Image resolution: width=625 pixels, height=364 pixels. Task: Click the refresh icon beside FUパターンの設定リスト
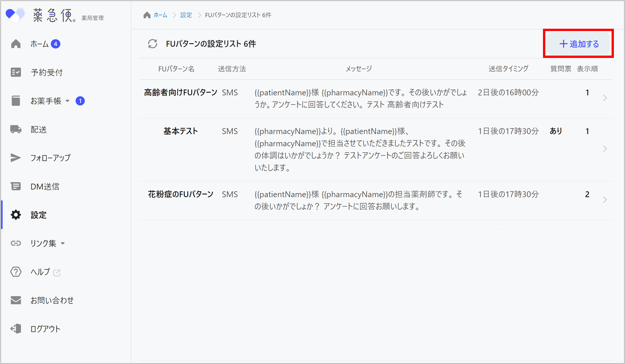152,44
